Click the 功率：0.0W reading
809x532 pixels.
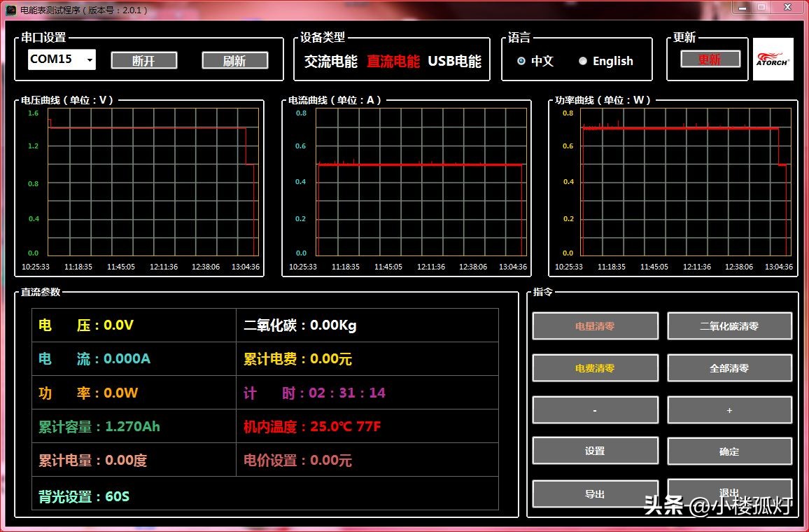tap(88, 393)
